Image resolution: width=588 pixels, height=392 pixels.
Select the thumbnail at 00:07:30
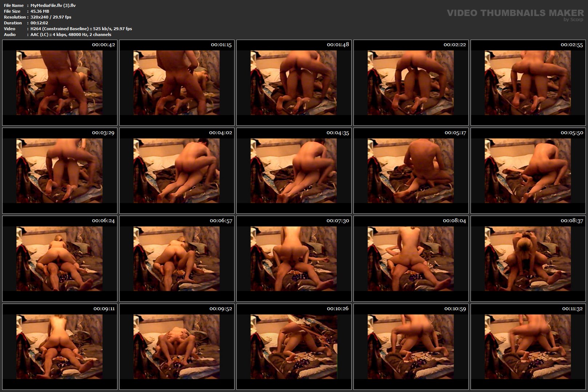click(294, 259)
